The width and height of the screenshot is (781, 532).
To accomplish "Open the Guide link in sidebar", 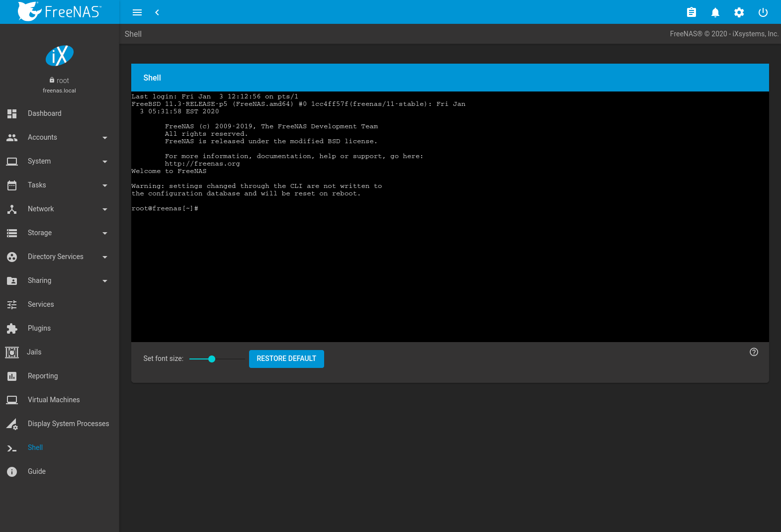I will [37, 471].
